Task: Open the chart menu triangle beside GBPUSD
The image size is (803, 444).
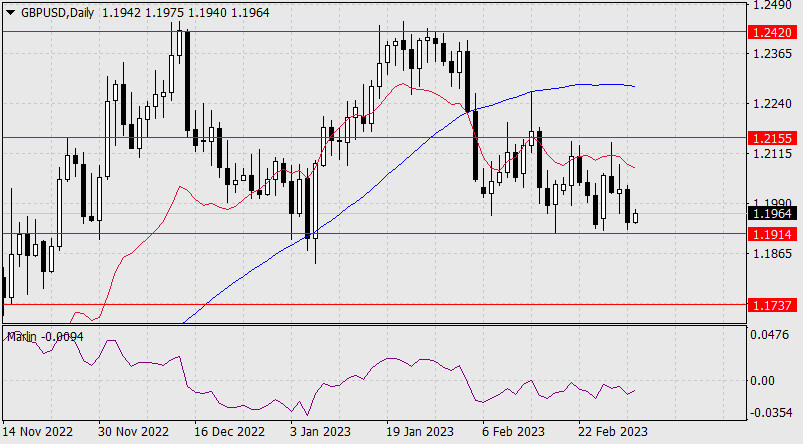Action: pos(10,13)
